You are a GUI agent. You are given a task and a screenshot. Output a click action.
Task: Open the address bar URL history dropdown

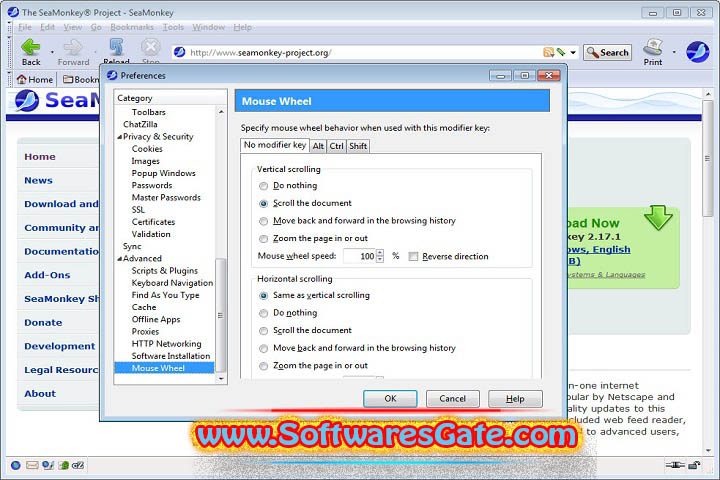(x=573, y=52)
